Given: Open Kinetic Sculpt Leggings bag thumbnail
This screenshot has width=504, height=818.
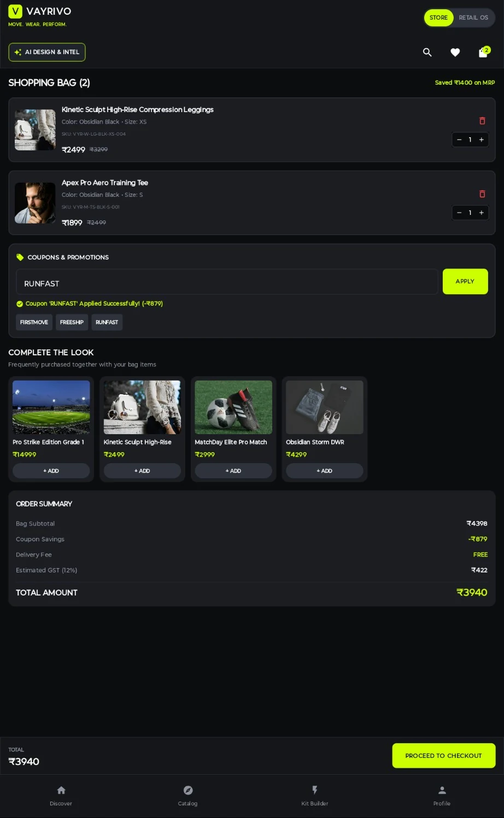Looking at the screenshot, I should (35, 130).
